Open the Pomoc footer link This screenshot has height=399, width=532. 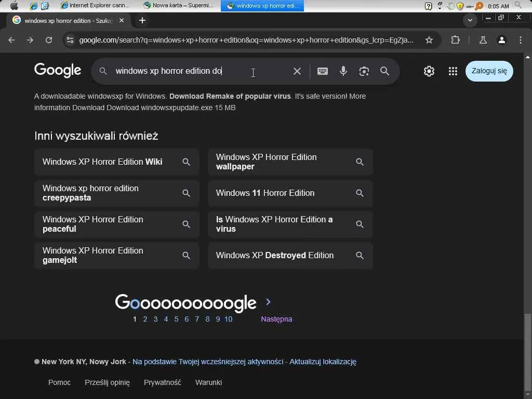(x=59, y=382)
